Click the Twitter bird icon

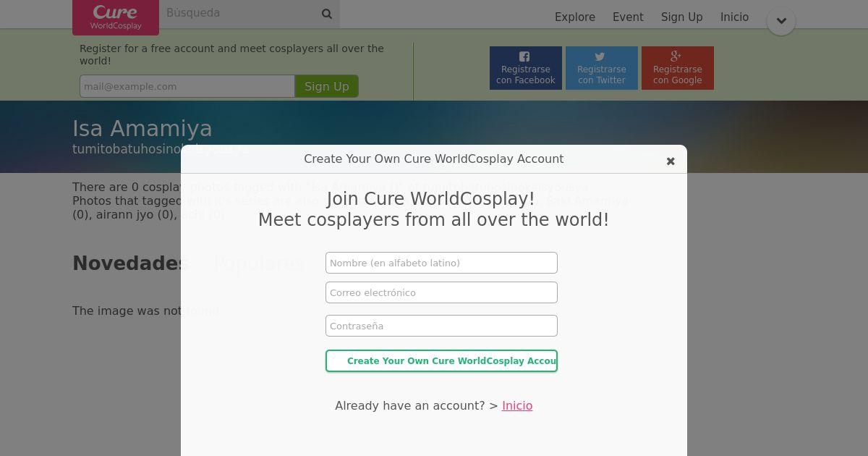pyautogui.click(x=600, y=56)
